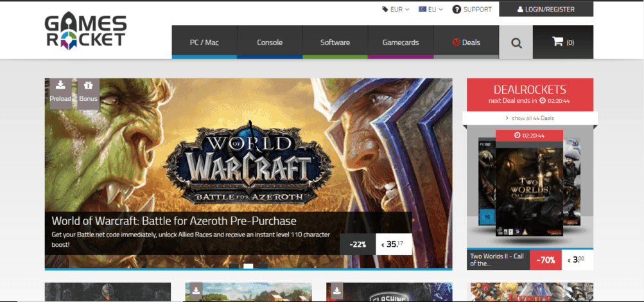The width and height of the screenshot is (644, 302).
Task: Select the active white carousel indicator
Action: pos(248,266)
